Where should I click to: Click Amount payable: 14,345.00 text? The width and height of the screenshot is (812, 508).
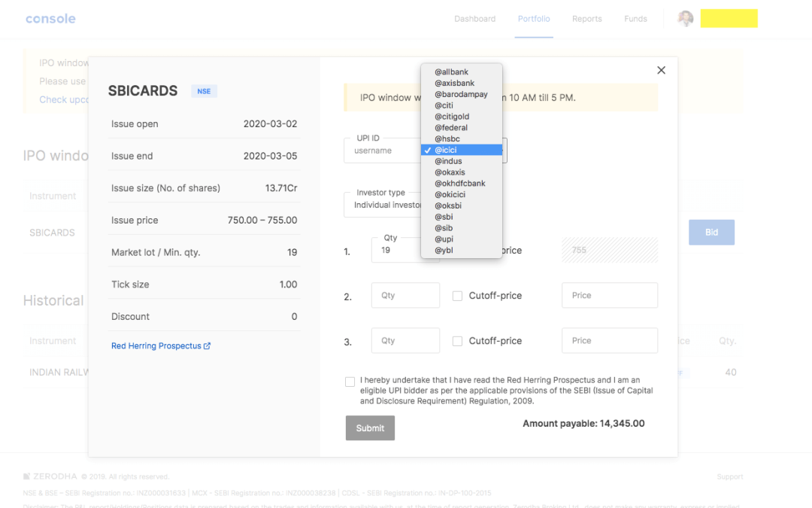pyautogui.click(x=583, y=424)
